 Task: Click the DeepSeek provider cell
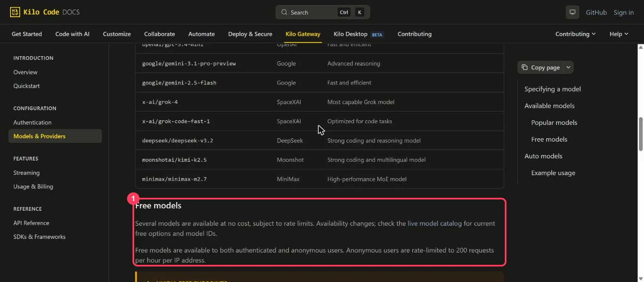click(290, 140)
